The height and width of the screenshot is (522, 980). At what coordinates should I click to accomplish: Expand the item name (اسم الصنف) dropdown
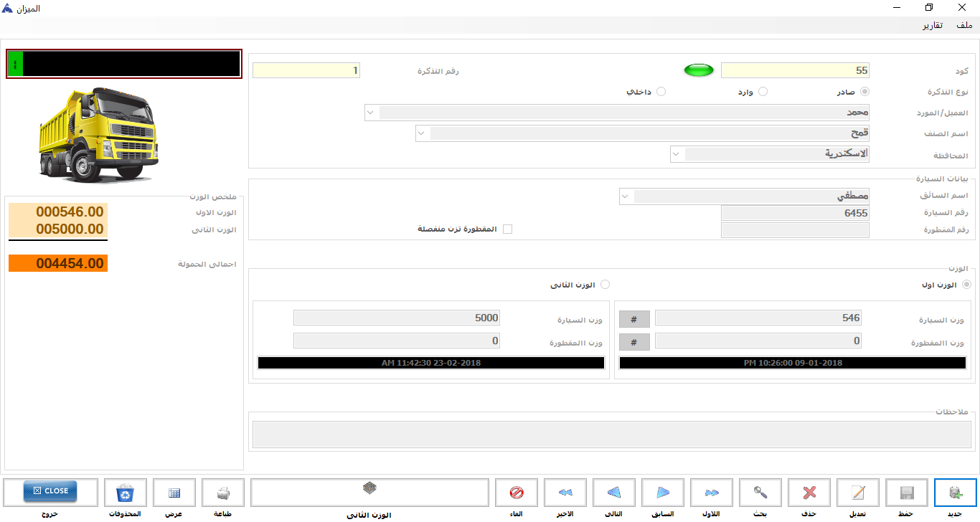[422, 133]
